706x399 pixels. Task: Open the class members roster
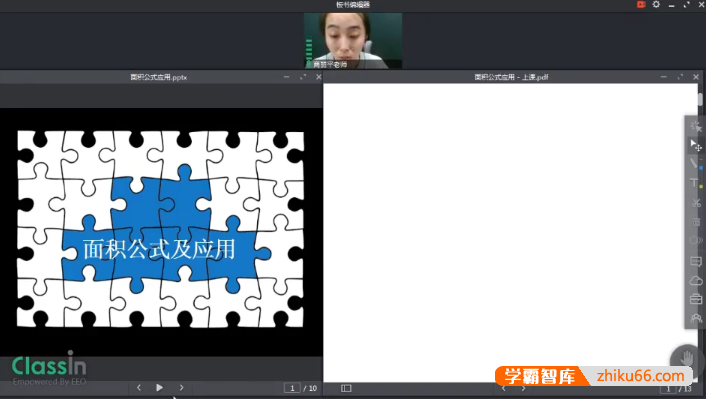tap(696, 318)
